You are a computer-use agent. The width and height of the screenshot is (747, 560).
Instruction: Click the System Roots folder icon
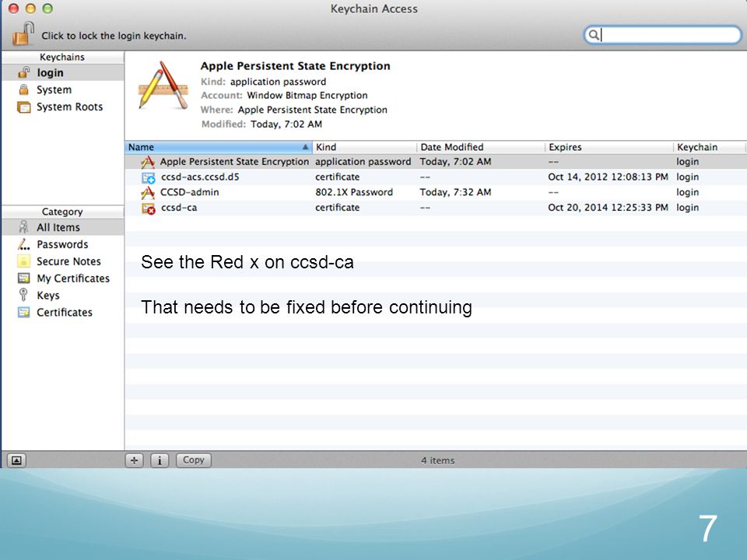[24, 107]
